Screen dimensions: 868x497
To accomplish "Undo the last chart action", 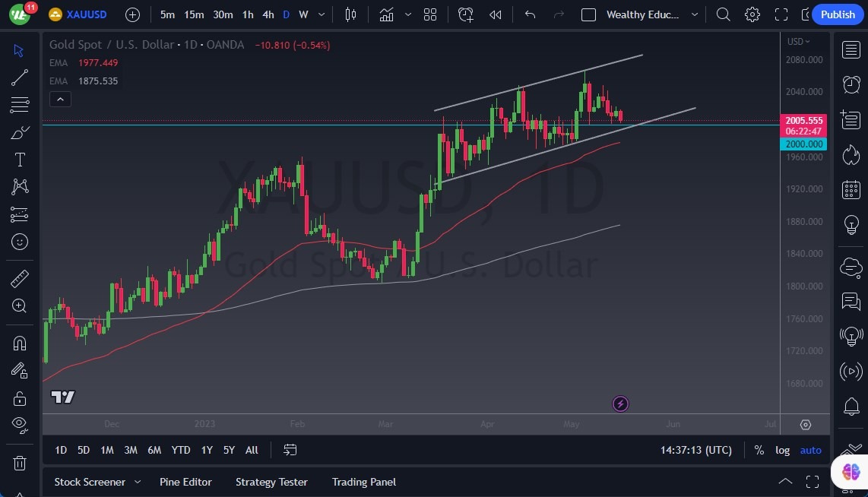I will 531,14.
